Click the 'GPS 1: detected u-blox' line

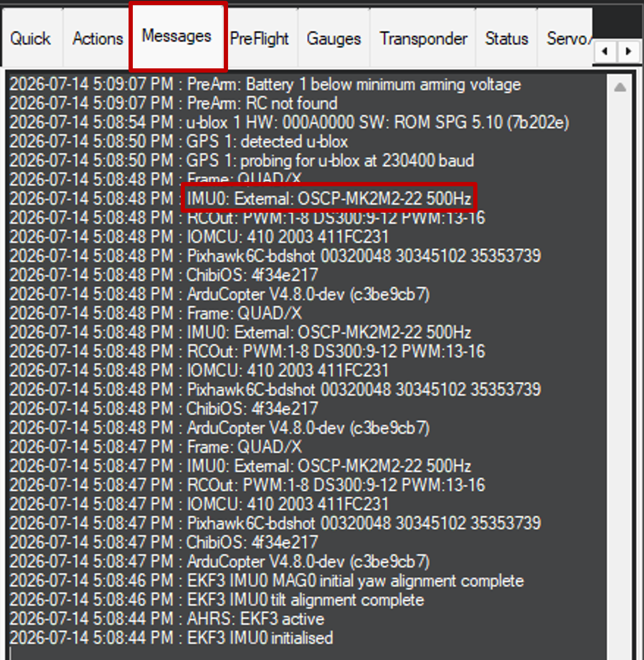[179, 142]
